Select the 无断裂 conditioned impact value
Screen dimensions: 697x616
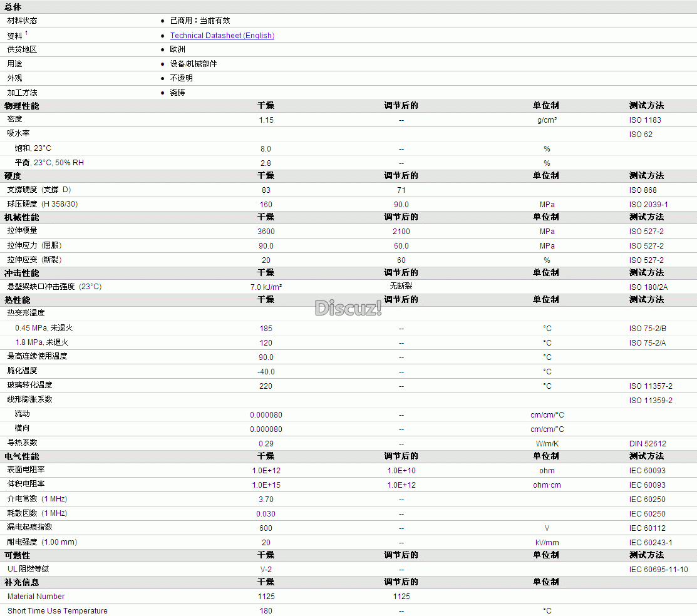[401, 286]
